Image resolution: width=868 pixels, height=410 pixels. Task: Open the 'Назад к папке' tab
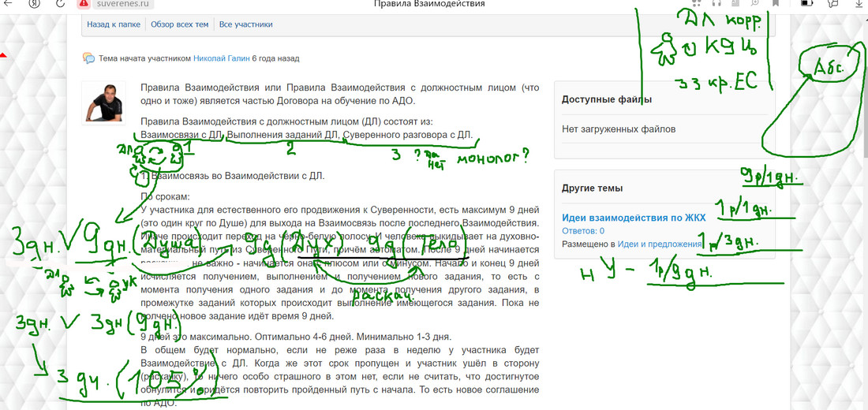click(x=114, y=24)
